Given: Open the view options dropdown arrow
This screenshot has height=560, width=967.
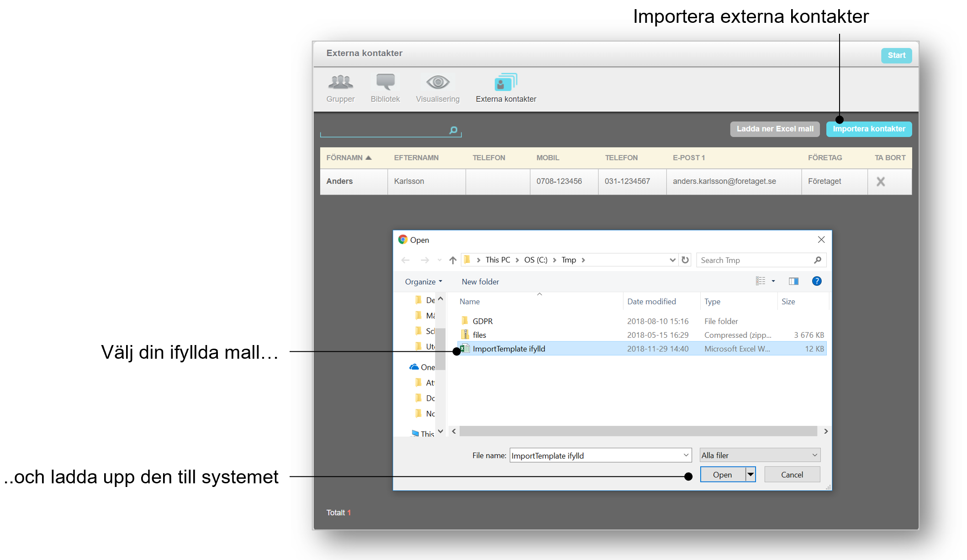Looking at the screenshot, I should click(x=773, y=281).
